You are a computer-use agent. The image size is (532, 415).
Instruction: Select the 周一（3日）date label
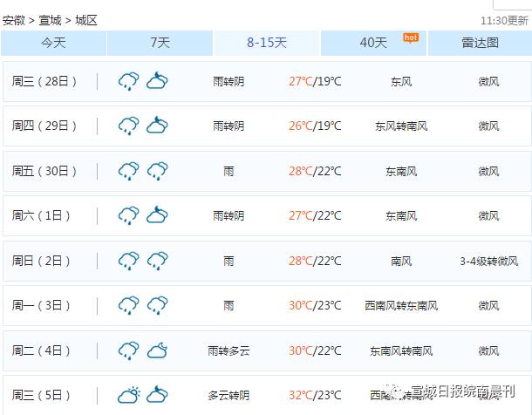(x=41, y=305)
